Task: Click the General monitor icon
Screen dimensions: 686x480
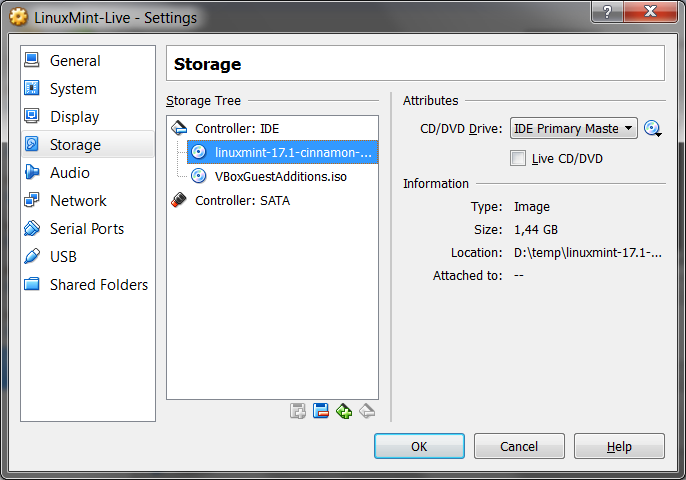Action: point(32,60)
